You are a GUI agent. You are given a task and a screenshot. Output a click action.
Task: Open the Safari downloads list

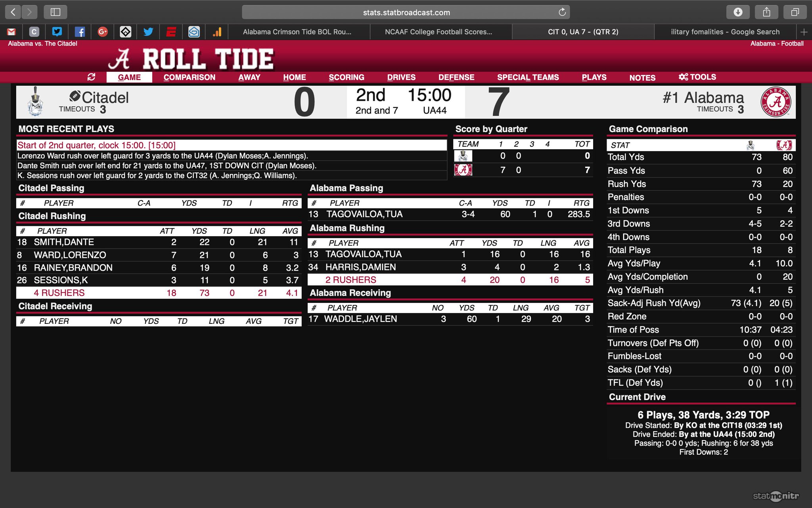click(738, 12)
